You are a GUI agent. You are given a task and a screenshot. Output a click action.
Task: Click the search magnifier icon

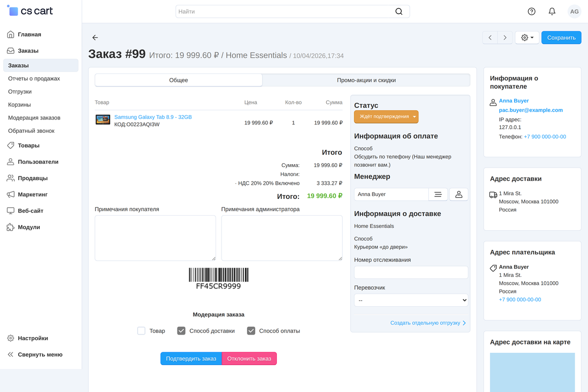coord(399,12)
